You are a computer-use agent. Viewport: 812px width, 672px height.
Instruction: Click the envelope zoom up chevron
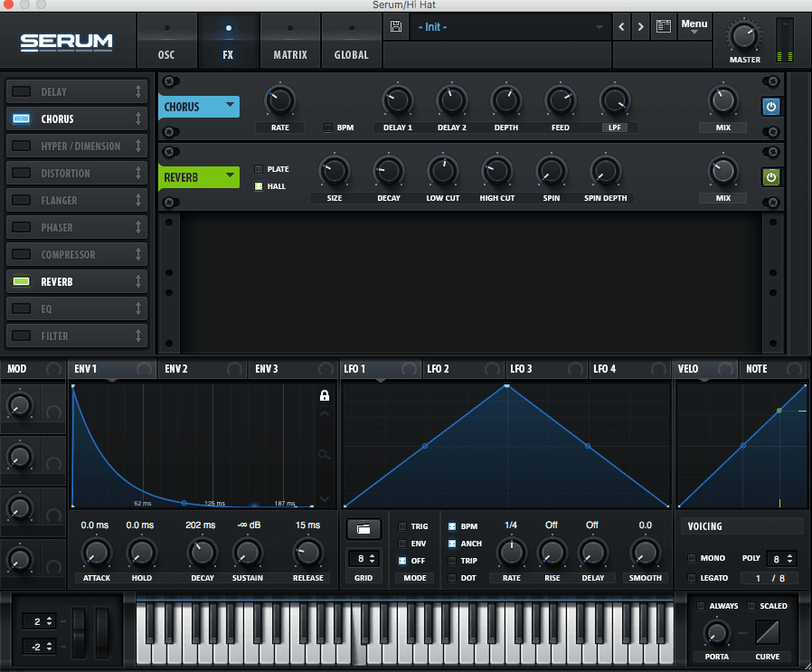(x=325, y=414)
